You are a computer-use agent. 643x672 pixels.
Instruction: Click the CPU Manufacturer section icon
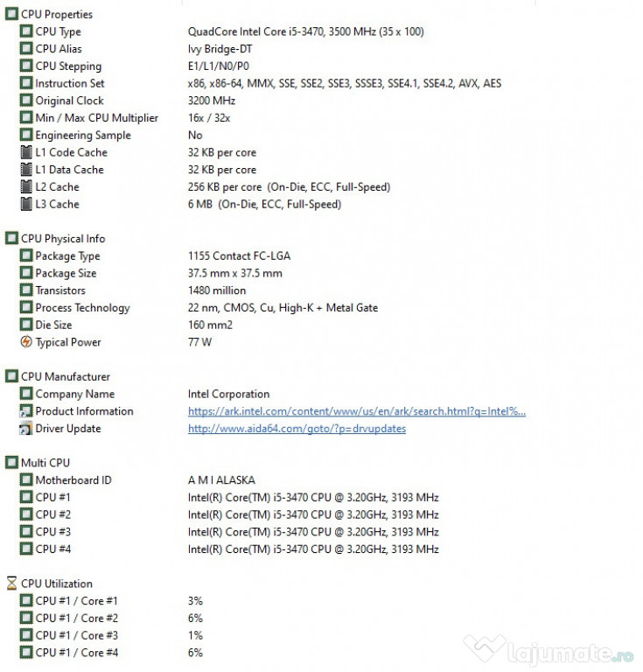point(11,376)
